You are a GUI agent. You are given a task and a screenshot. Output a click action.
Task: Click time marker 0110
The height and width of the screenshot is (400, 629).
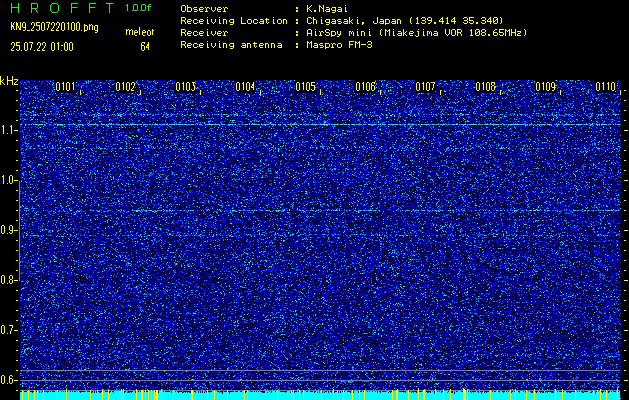pos(605,87)
